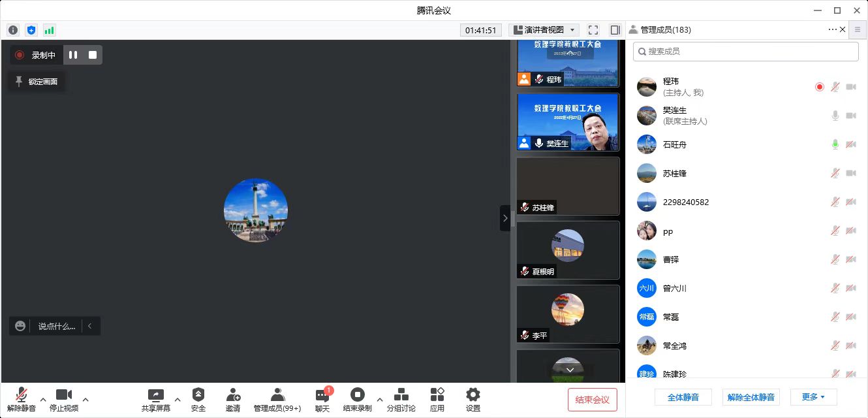Toggle microphone for member 石旺舟
Viewport: 868px width, 418px height.
tap(835, 144)
